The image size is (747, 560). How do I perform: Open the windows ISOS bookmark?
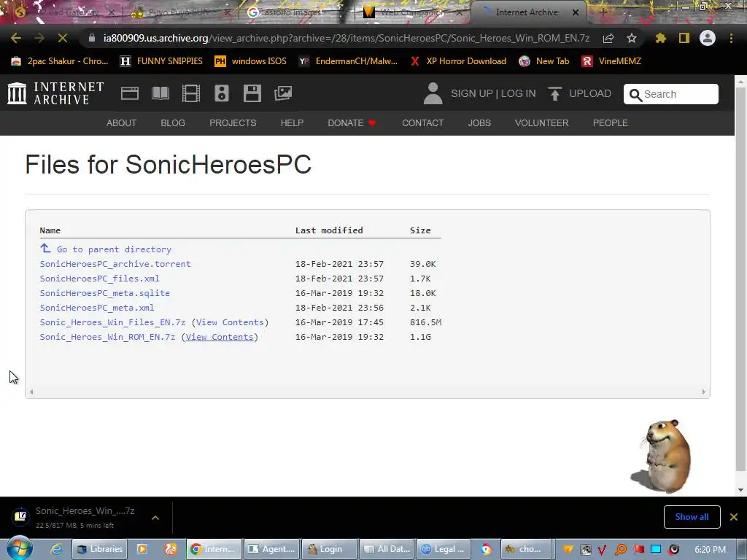(251, 61)
